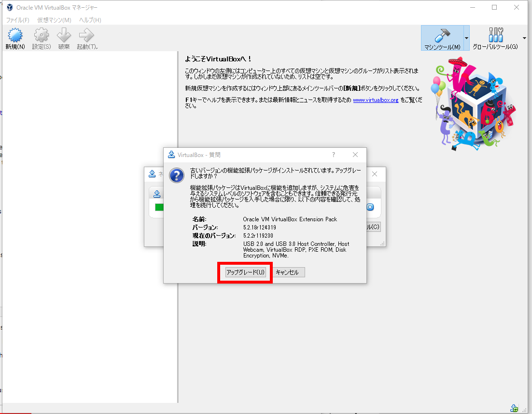Image resolution: width=532 pixels, height=414 pixels.
Task: Click the ? help button in the 質問 title bar
Action: (x=334, y=155)
